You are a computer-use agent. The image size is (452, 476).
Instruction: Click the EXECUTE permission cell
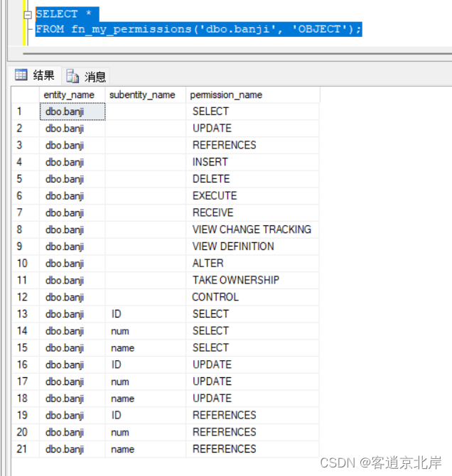pyautogui.click(x=253, y=195)
